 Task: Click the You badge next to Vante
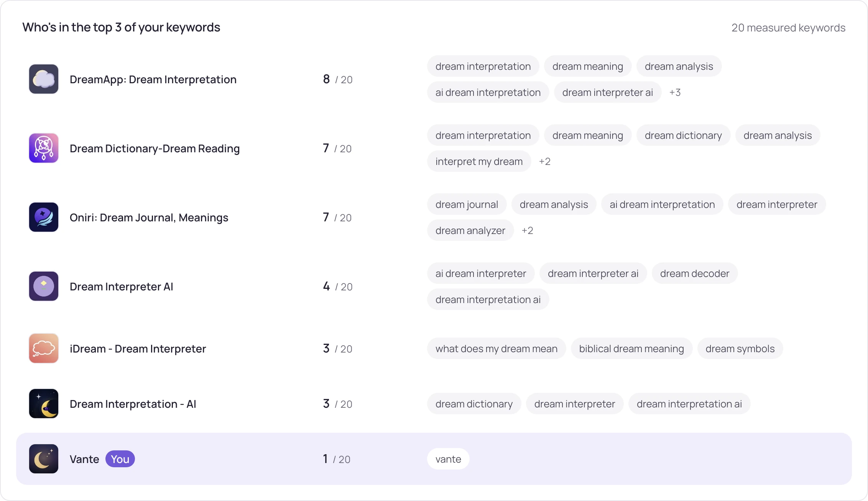click(120, 459)
